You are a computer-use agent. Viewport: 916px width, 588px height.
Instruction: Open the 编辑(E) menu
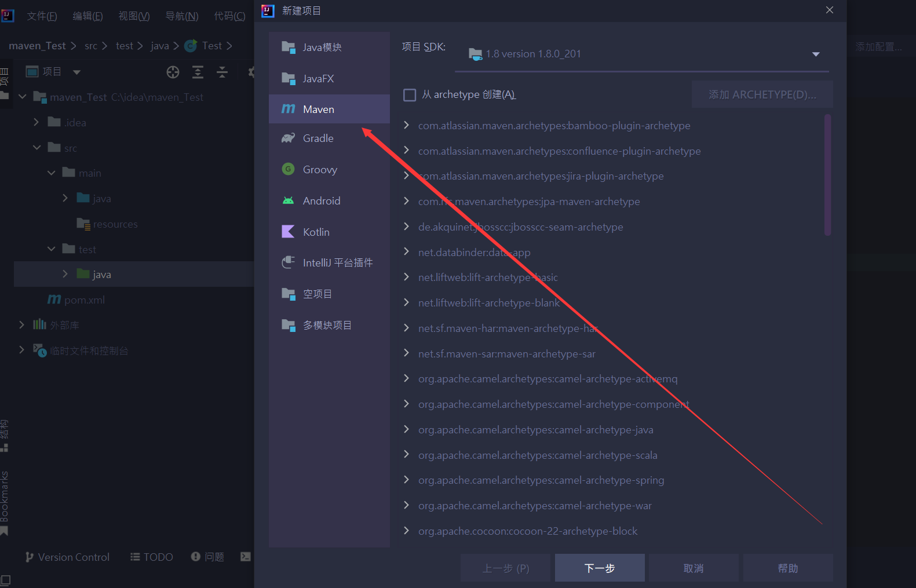pyautogui.click(x=87, y=16)
